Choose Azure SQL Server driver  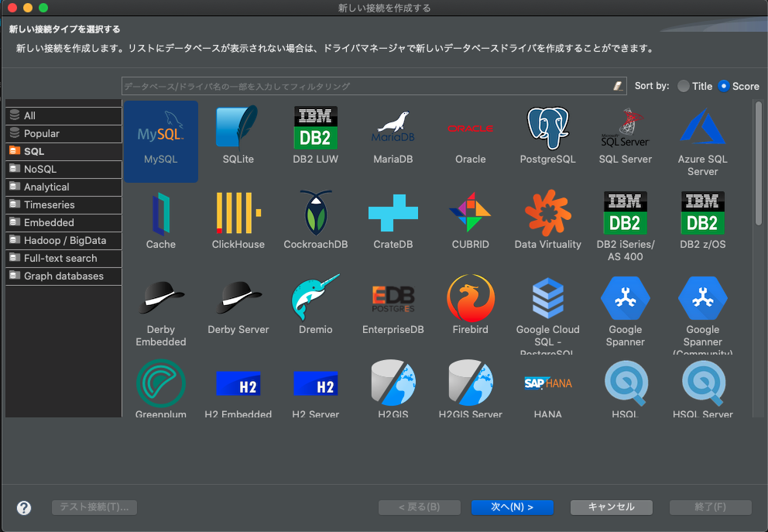[702, 141]
